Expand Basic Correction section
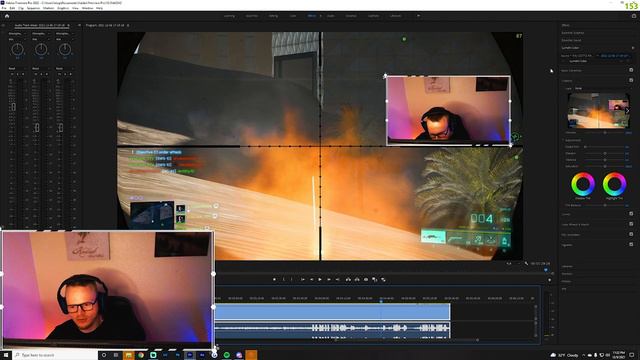The image size is (640, 360). click(571, 70)
